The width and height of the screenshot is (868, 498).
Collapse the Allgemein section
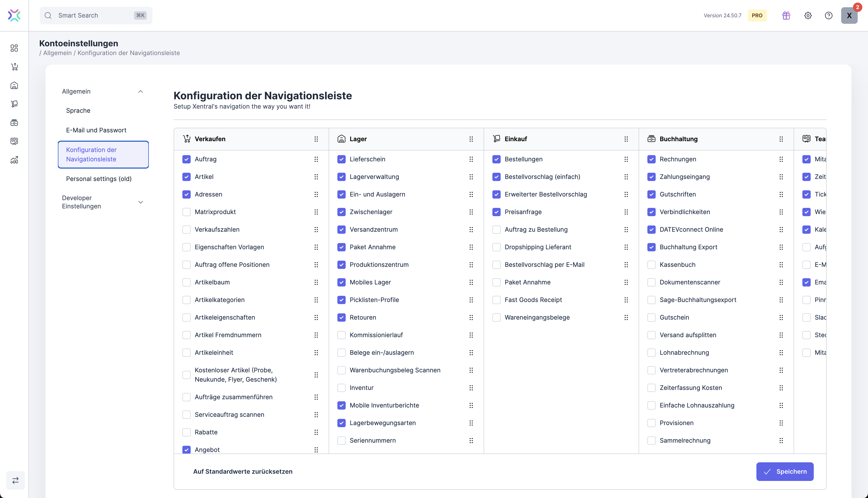(x=140, y=91)
